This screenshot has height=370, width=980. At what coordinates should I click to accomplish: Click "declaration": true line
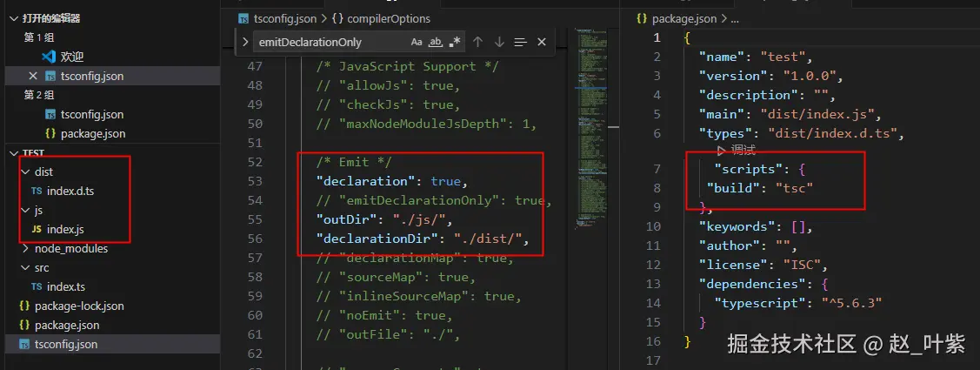(392, 182)
